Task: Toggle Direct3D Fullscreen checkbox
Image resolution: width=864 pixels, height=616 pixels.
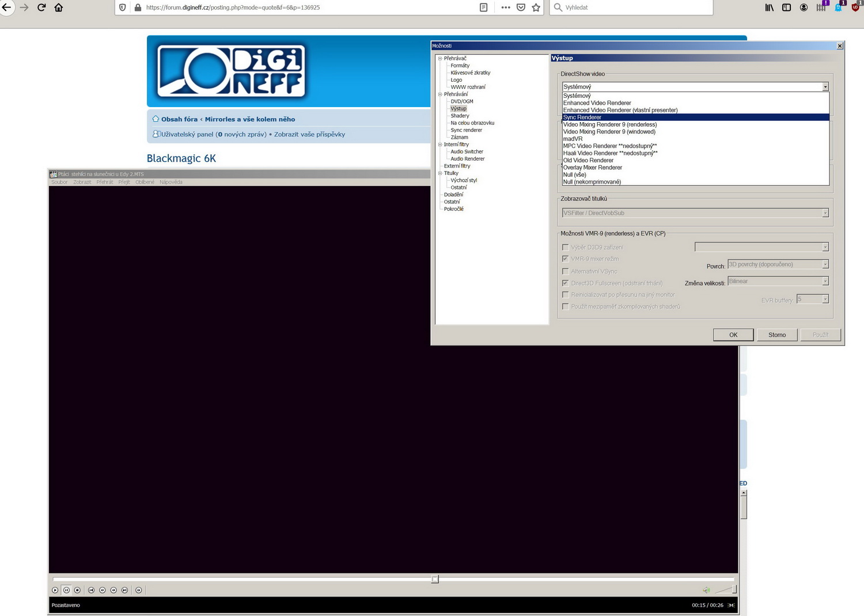Action: click(x=566, y=283)
